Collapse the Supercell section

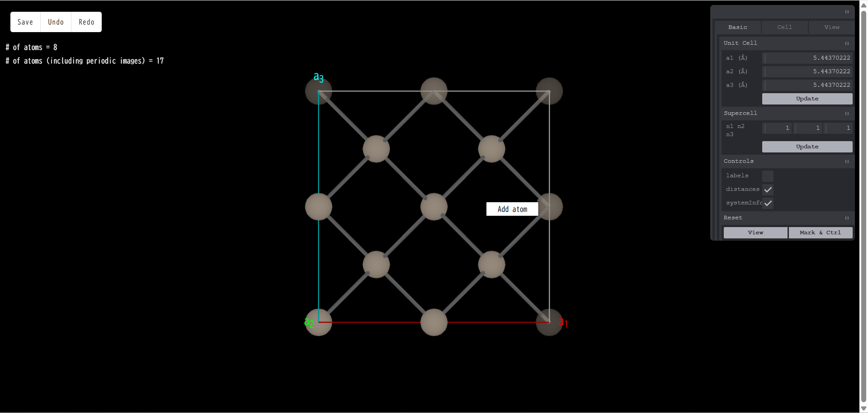[x=846, y=114]
